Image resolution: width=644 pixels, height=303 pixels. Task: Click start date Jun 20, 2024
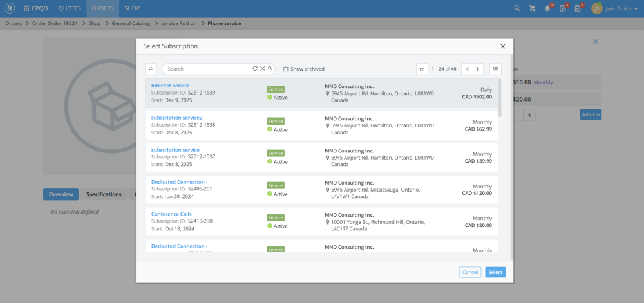(179, 196)
